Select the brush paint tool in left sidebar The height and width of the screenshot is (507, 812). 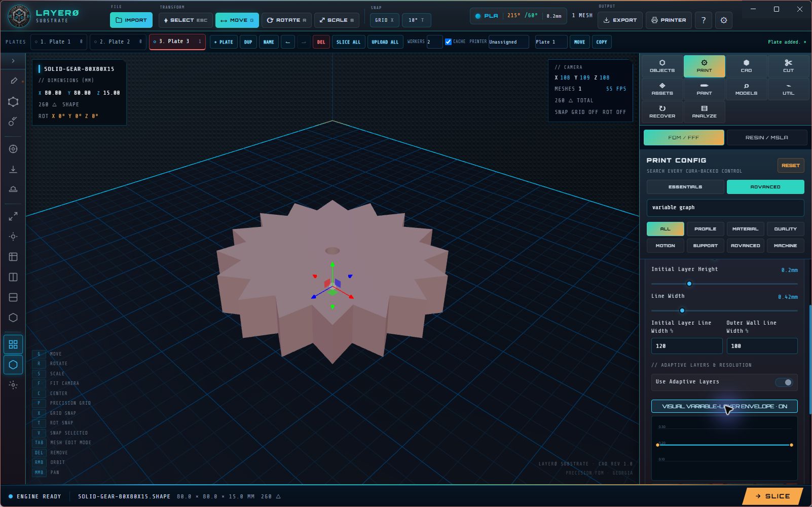tap(13, 121)
